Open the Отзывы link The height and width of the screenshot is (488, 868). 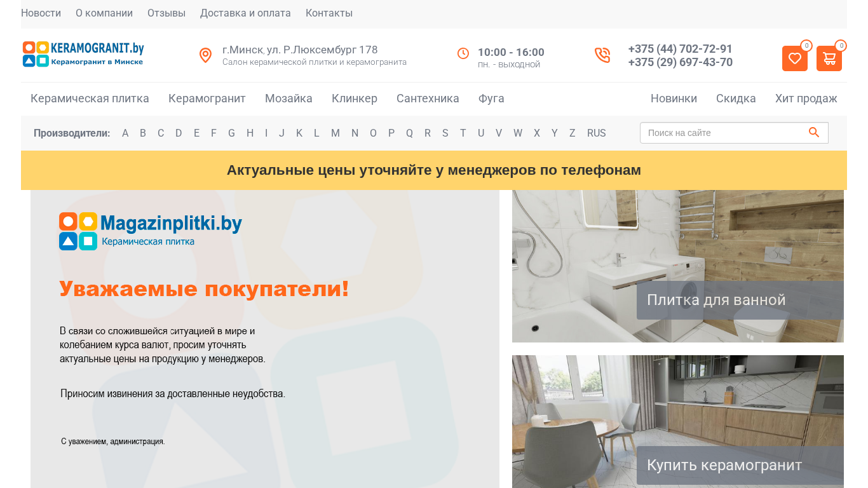coord(166,13)
